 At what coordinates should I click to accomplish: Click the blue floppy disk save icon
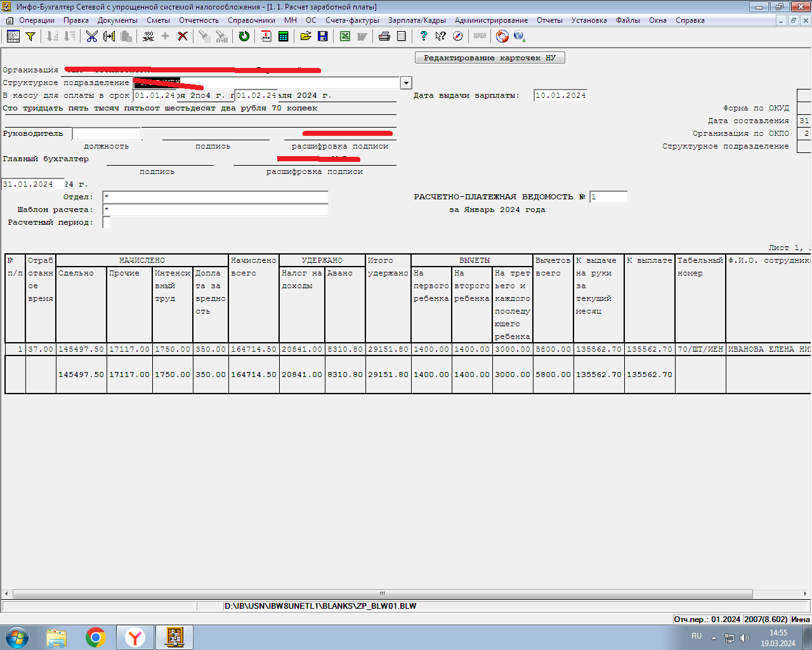tap(323, 36)
